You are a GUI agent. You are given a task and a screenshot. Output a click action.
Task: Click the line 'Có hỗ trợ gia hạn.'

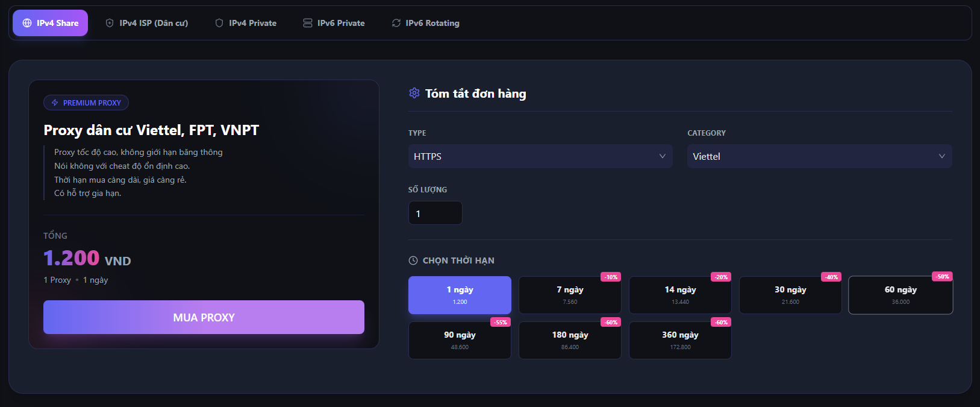point(88,193)
